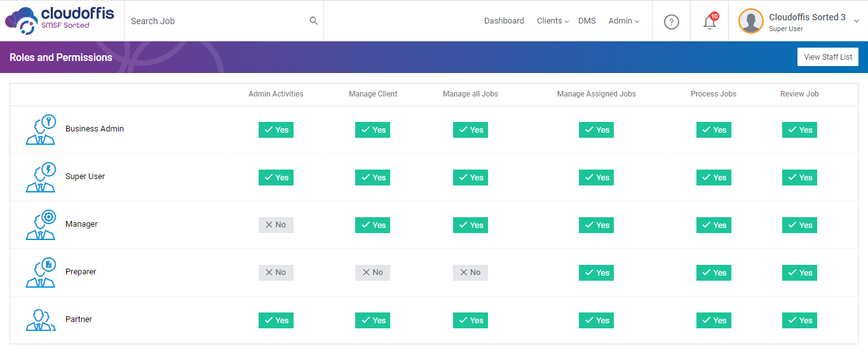Open the notifications bell icon
The width and height of the screenshot is (868, 355).
[x=709, y=22]
